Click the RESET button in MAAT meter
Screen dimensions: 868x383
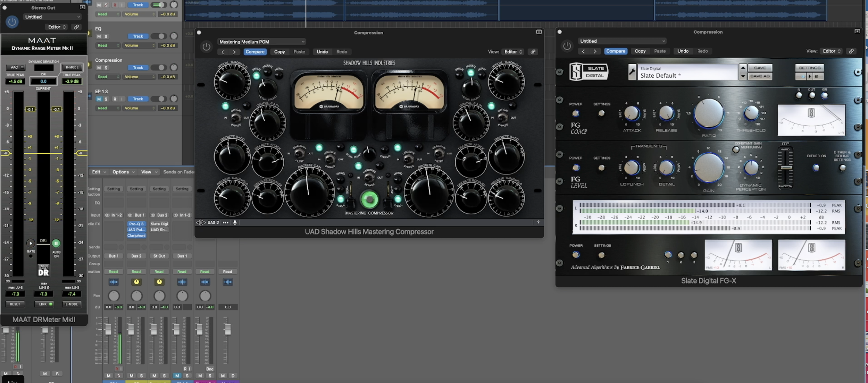point(15,304)
